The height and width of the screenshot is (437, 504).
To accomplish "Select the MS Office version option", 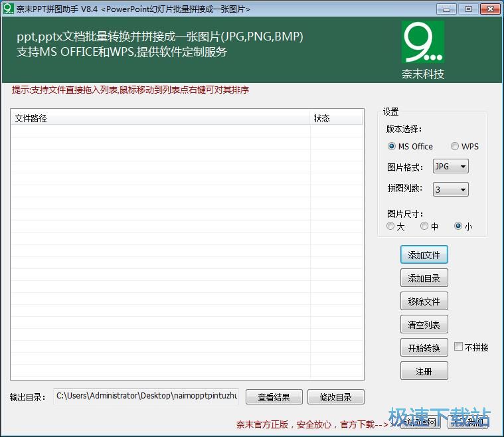I will [410, 146].
